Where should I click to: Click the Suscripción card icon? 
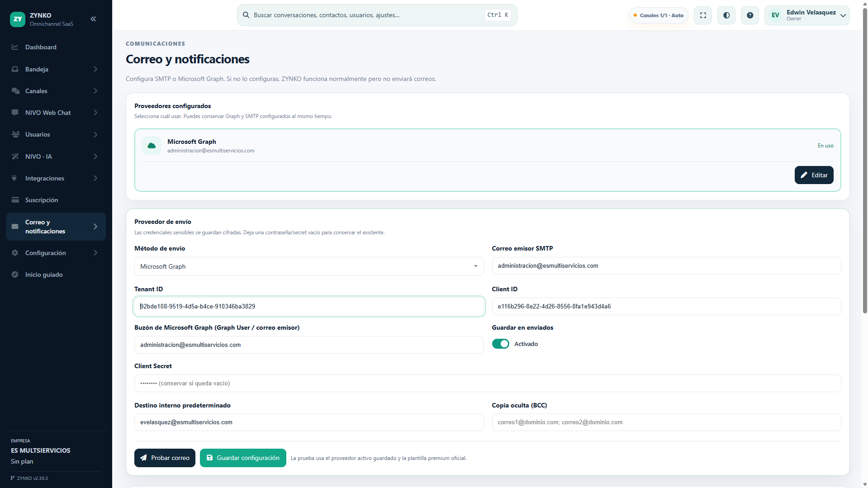pos(15,200)
